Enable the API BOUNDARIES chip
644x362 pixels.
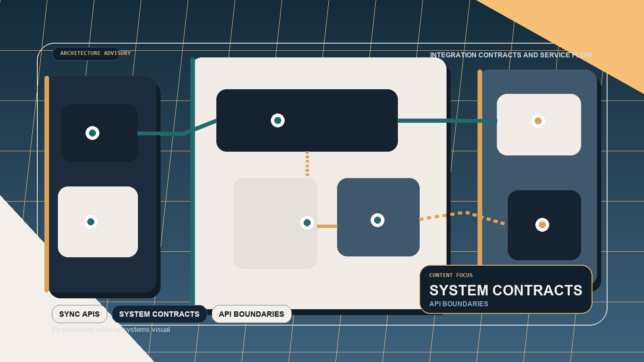[252, 314]
